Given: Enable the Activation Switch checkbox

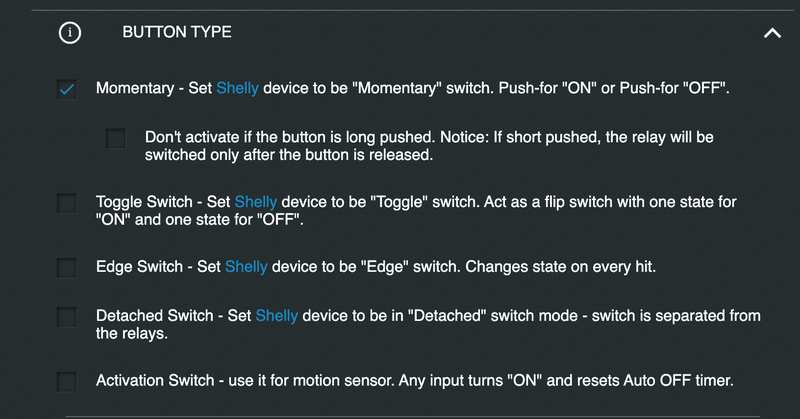Looking at the screenshot, I should tap(67, 381).
